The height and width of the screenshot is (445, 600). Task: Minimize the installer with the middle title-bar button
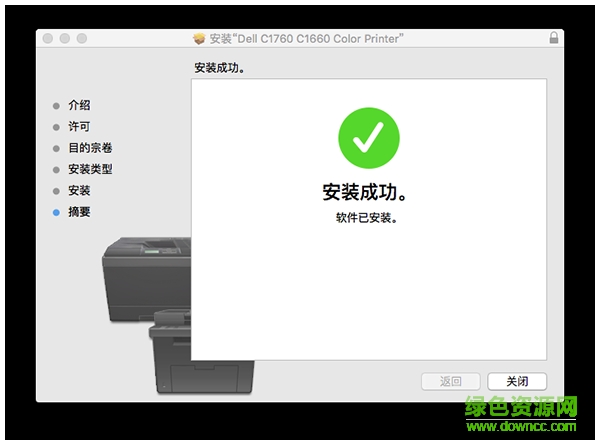65,38
